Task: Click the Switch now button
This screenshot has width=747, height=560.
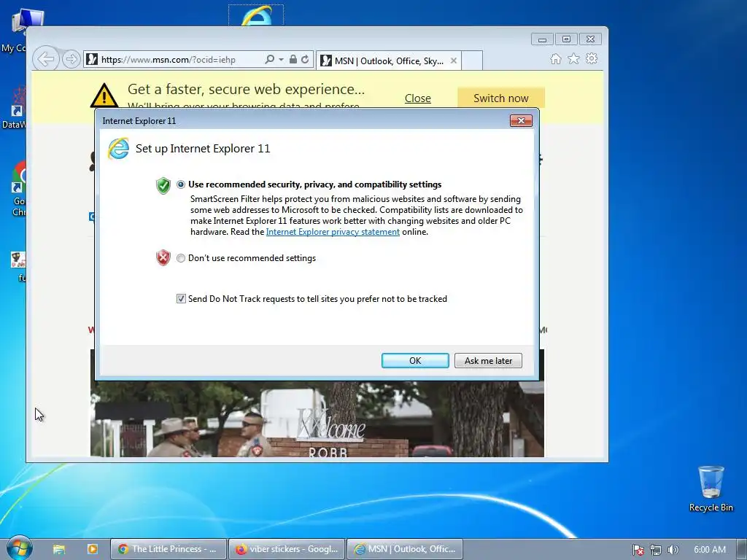Action: pos(500,98)
